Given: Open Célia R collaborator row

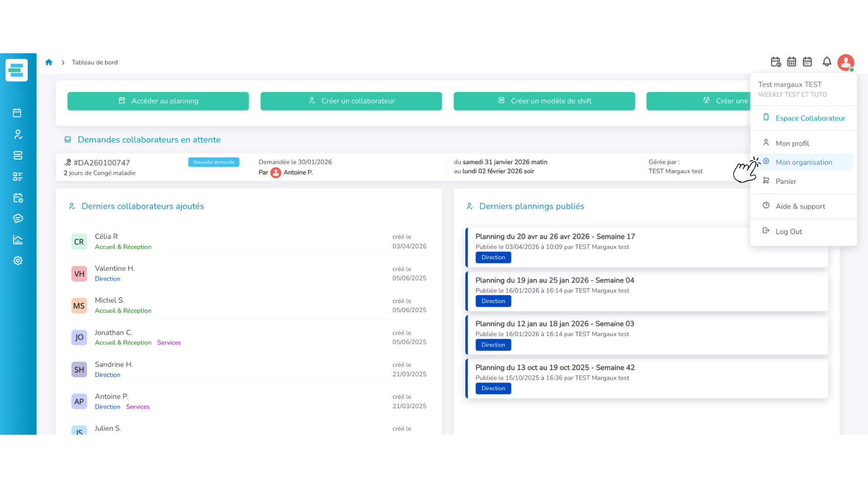Looking at the screenshot, I should point(249,241).
